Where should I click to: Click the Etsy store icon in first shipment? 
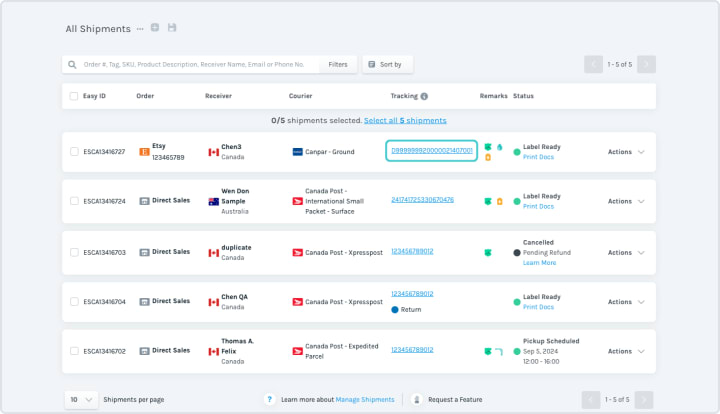(x=145, y=152)
